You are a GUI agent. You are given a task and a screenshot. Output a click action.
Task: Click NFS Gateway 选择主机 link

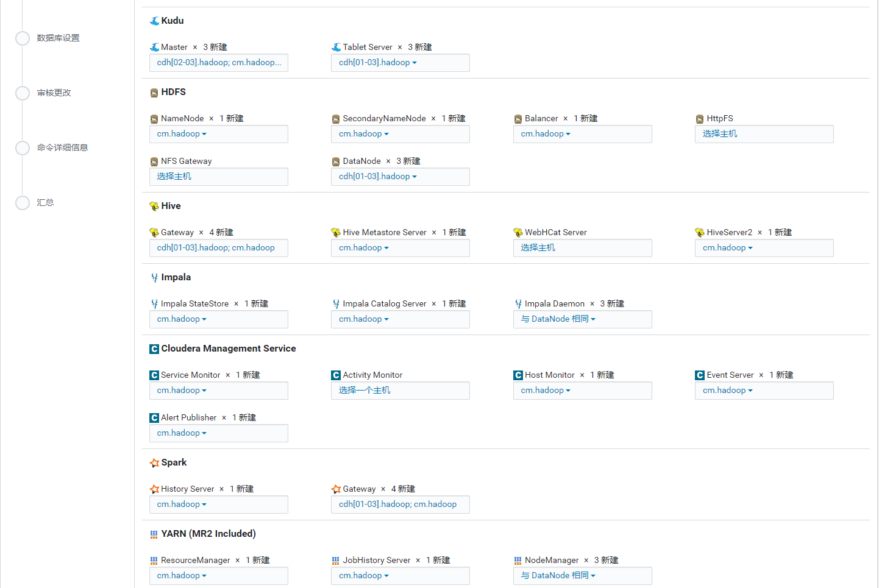point(174,177)
